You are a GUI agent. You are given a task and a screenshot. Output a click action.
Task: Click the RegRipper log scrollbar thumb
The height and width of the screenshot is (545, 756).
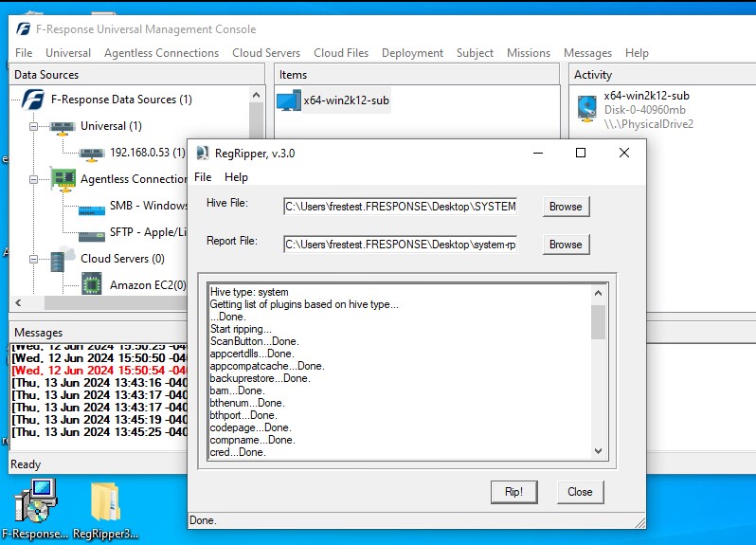pyautogui.click(x=599, y=322)
